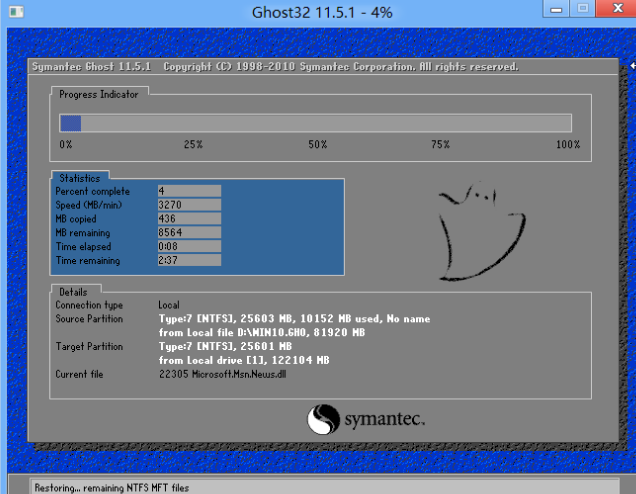Click the 100% label on progress scale
Image resolution: width=636 pixels, height=494 pixels.
(567, 145)
